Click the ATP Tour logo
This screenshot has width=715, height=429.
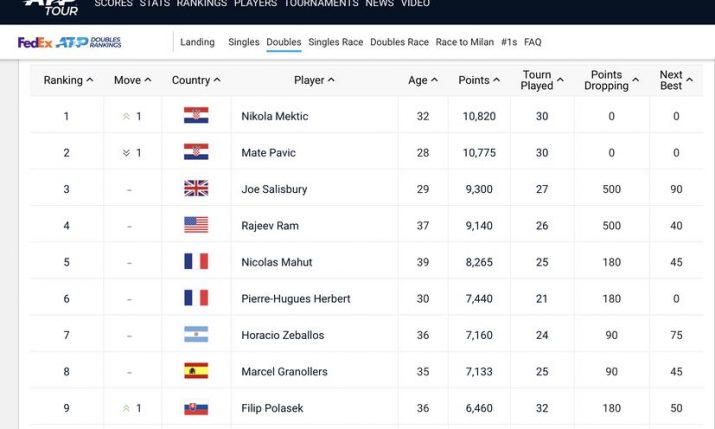tap(50, 7)
